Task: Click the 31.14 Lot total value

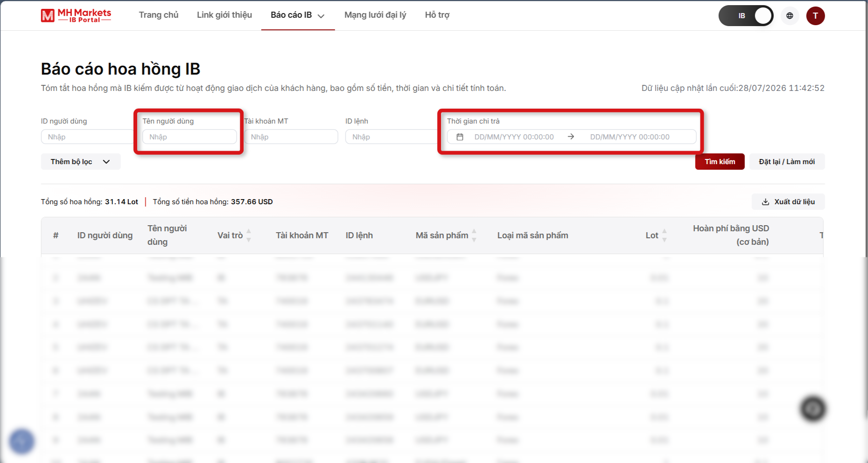Action: click(x=121, y=202)
